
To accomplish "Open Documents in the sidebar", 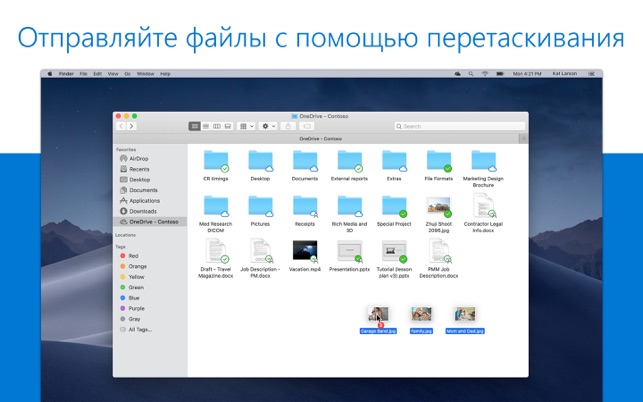I will click(139, 190).
